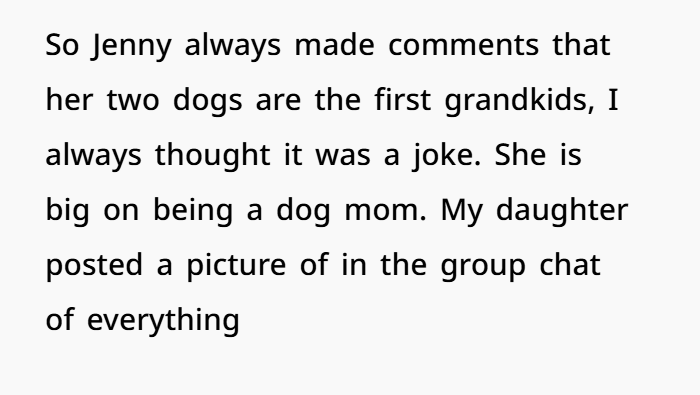Click the word "Jenny" in first line
The height and width of the screenshot is (395, 700).
pyautogui.click(x=131, y=46)
